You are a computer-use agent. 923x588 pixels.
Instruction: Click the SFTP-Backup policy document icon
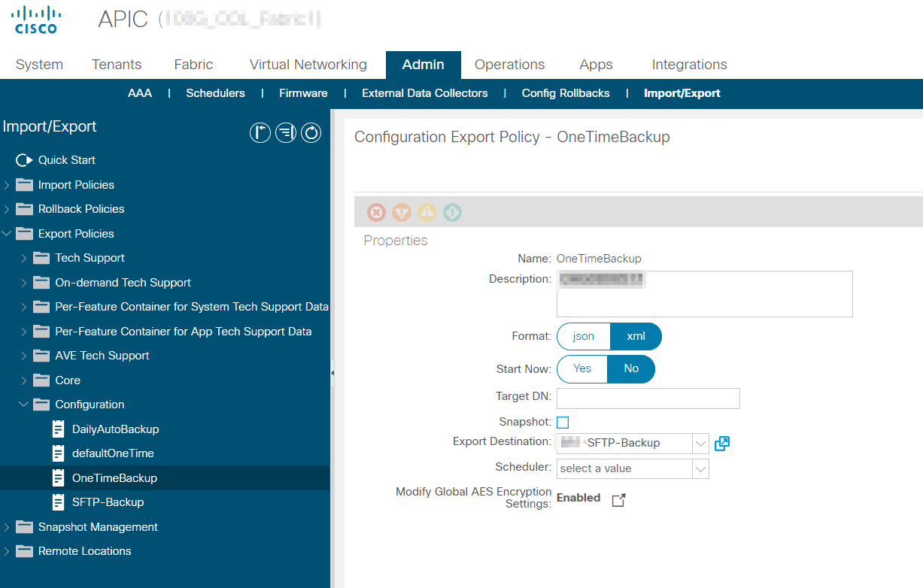coord(59,502)
